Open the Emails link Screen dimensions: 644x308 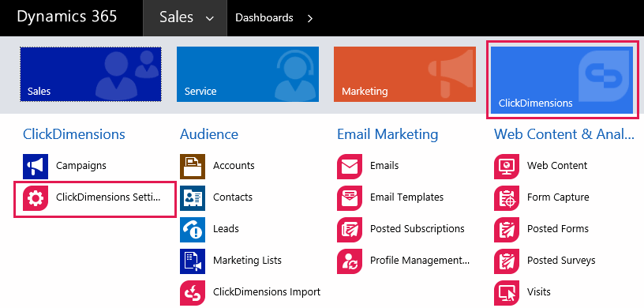pyautogui.click(x=384, y=166)
